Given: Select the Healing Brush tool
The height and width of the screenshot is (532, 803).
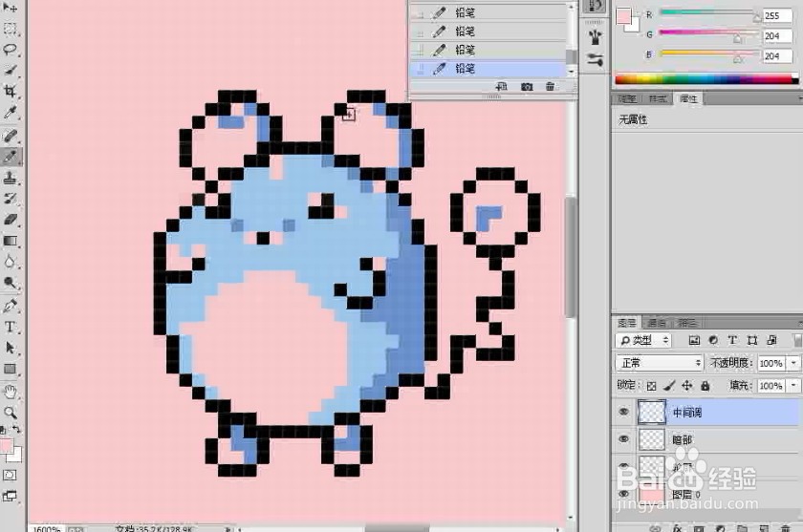Looking at the screenshot, I should click(x=11, y=136).
